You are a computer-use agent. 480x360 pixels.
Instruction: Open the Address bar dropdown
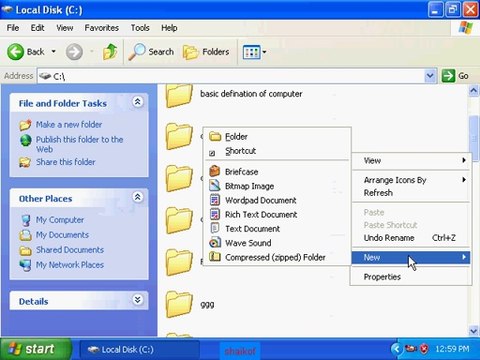pos(430,76)
